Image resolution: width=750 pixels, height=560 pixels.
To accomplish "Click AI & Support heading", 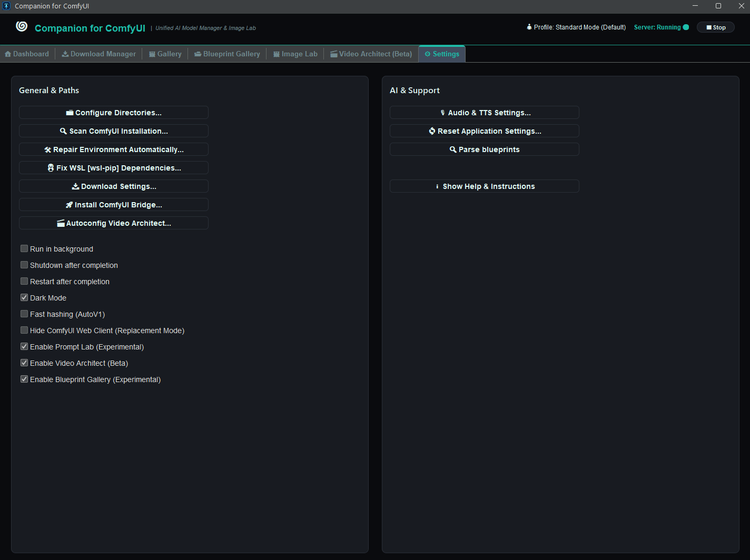I will [415, 91].
